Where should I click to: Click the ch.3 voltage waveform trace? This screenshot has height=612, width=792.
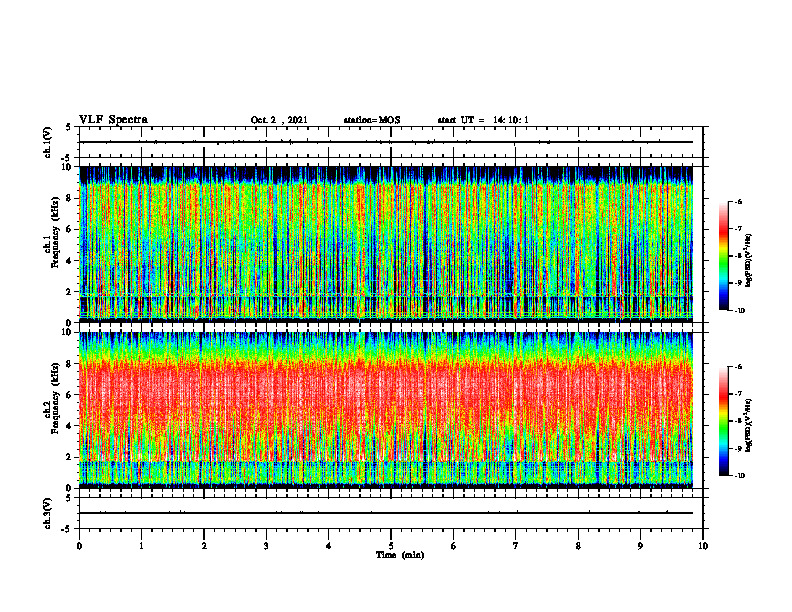pyautogui.click(x=386, y=513)
